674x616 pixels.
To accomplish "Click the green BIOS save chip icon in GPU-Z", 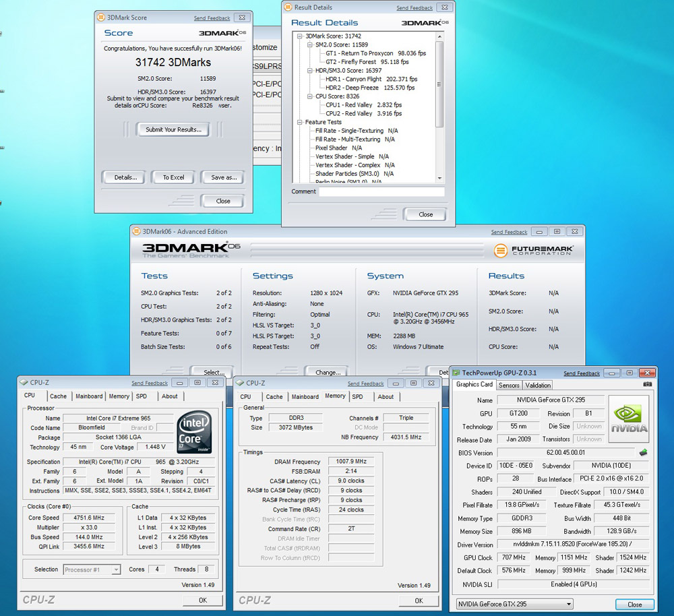I will (x=643, y=452).
